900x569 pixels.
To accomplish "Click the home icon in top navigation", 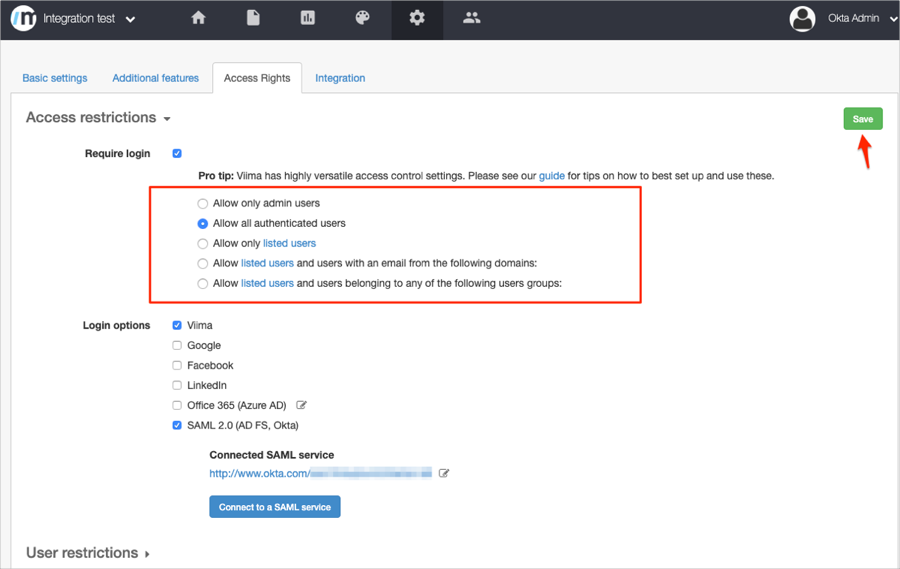I will (198, 18).
